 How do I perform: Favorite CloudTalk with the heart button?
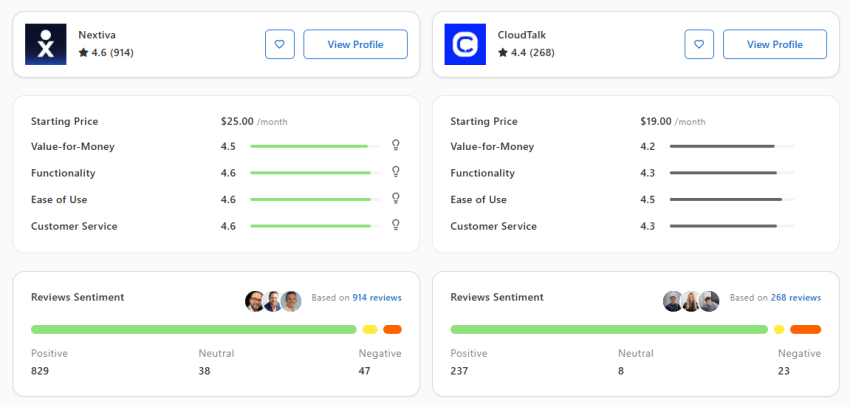pyautogui.click(x=699, y=44)
